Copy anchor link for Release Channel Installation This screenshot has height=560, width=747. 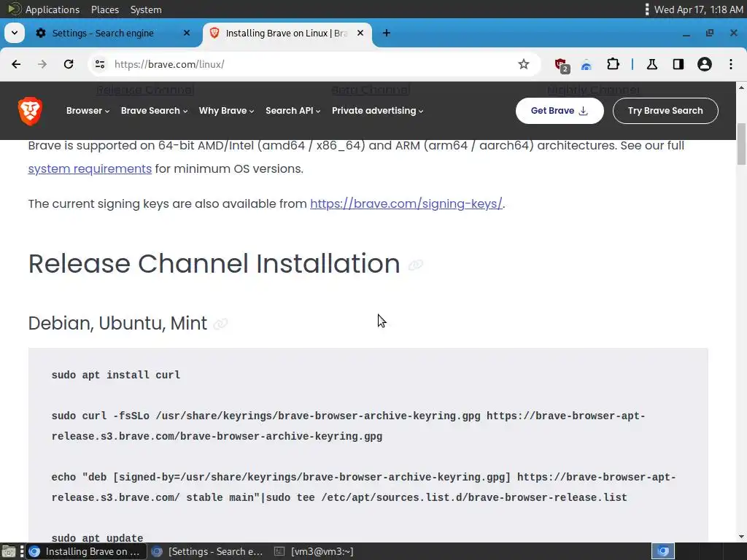(x=415, y=265)
